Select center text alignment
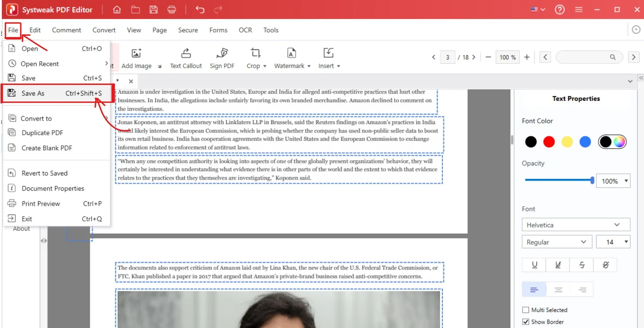The image size is (644, 328). point(558,290)
